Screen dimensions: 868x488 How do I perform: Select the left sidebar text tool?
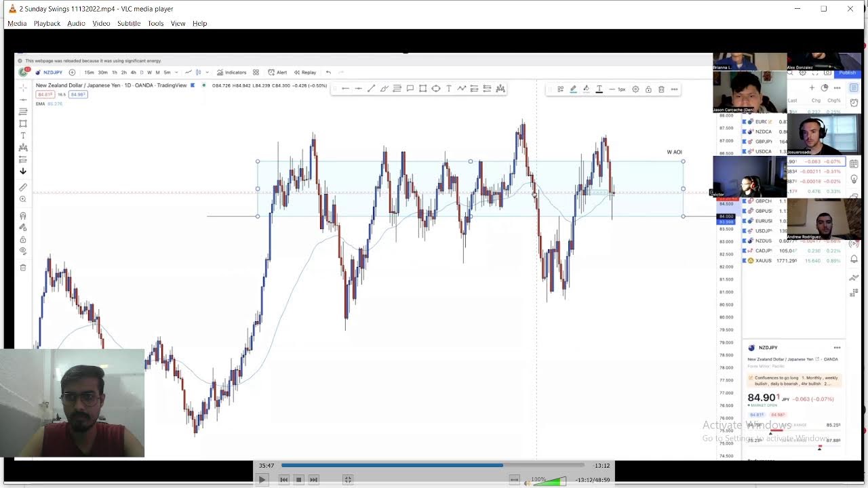click(23, 136)
